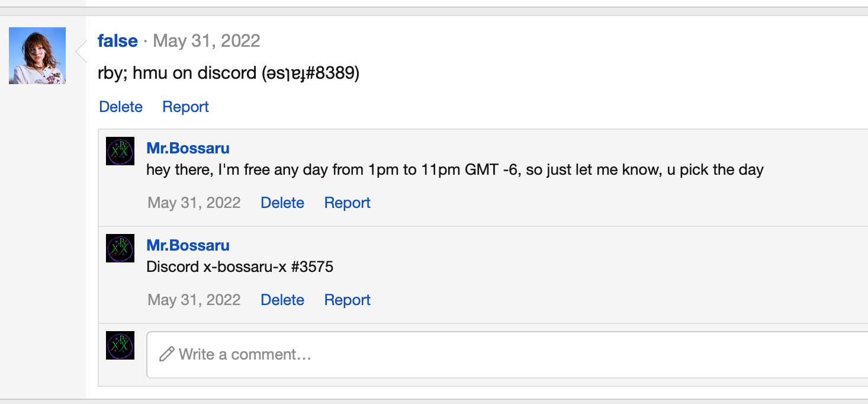Open false's profile avatar photo

point(37,56)
